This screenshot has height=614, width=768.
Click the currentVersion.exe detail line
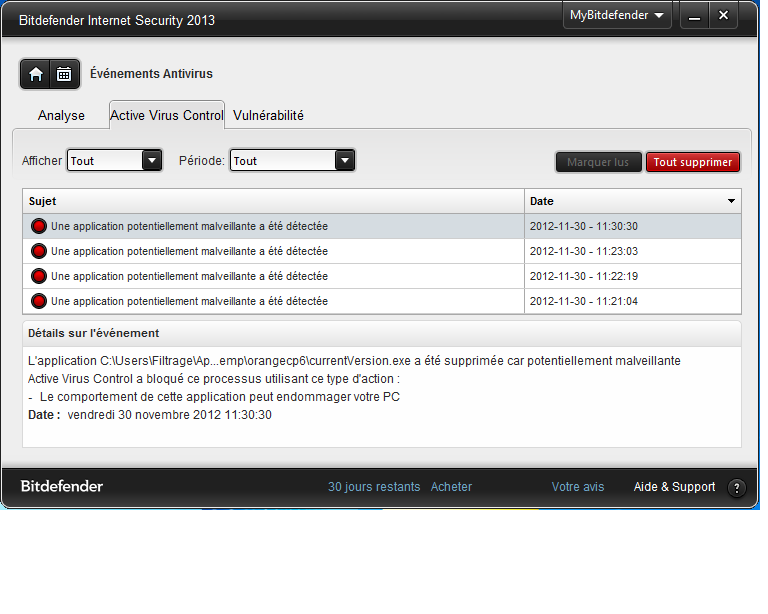point(354,361)
